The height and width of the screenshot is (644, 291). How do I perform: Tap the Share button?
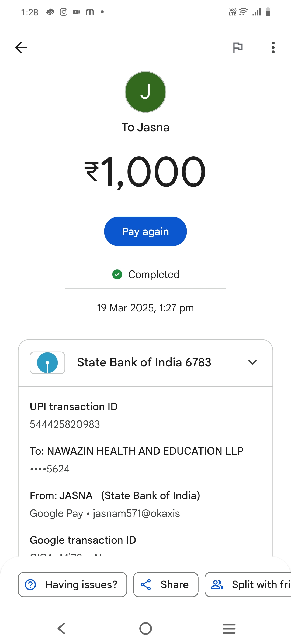pyautogui.click(x=166, y=584)
